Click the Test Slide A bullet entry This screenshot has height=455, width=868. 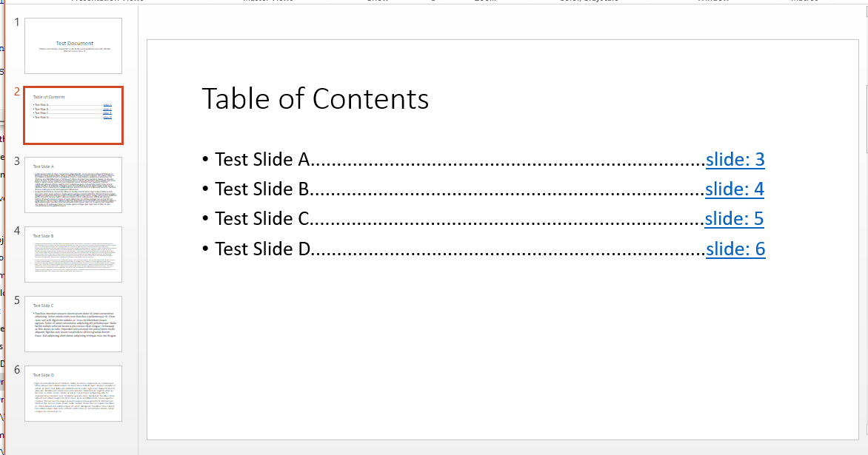click(263, 159)
